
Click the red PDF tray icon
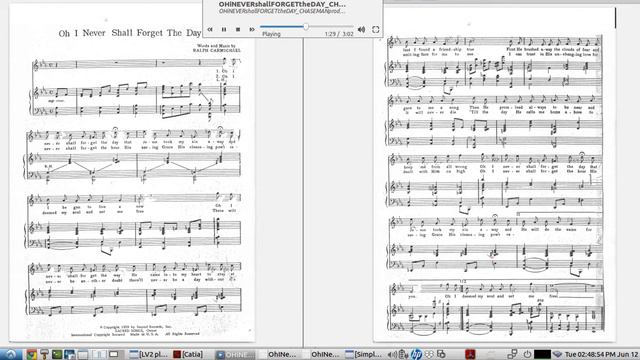[x=470, y=354]
